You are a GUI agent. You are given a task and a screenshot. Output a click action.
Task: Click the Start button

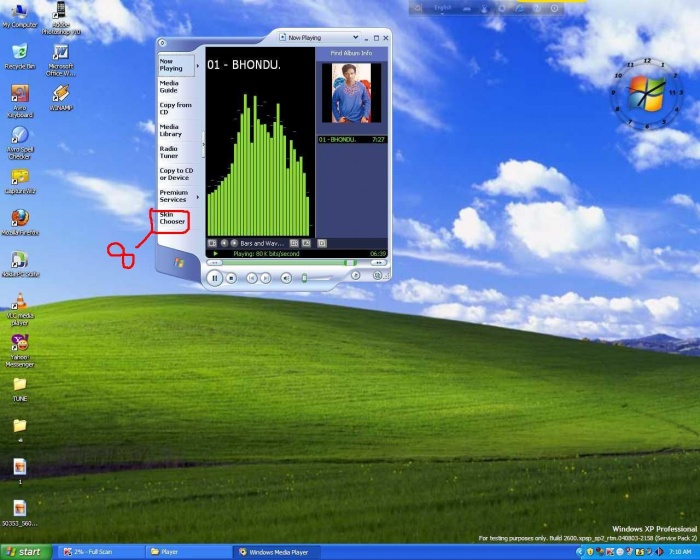pyautogui.click(x=25, y=552)
